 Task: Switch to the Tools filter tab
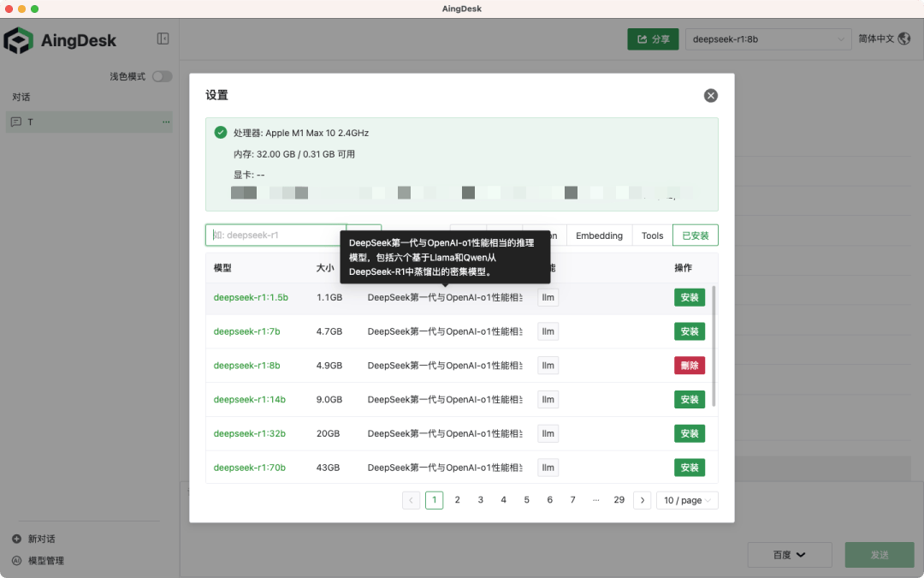click(x=652, y=235)
